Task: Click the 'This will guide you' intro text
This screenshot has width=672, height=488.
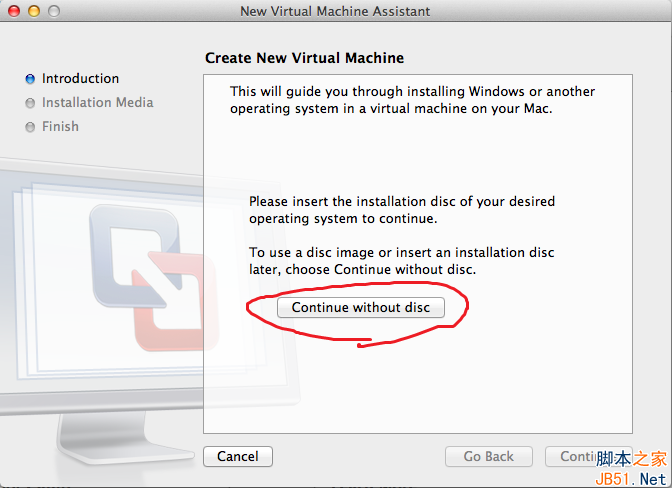Action: 412,99
